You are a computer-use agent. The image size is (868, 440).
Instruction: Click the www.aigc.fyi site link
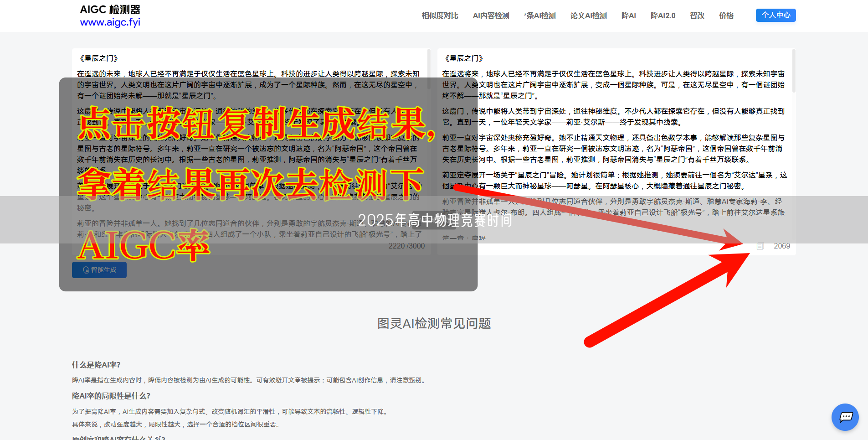point(110,22)
